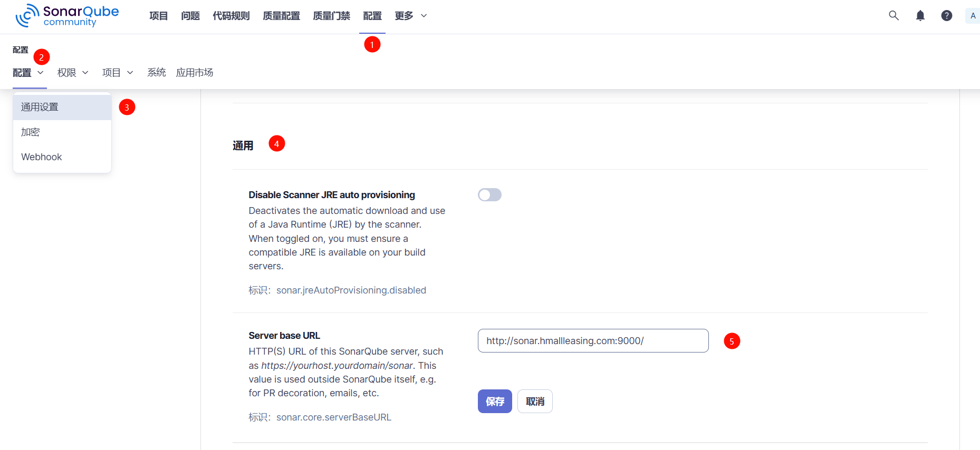Expand the 更多 dropdown in top navigation
Screen dimensions: 980x450
pyautogui.click(x=410, y=16)
